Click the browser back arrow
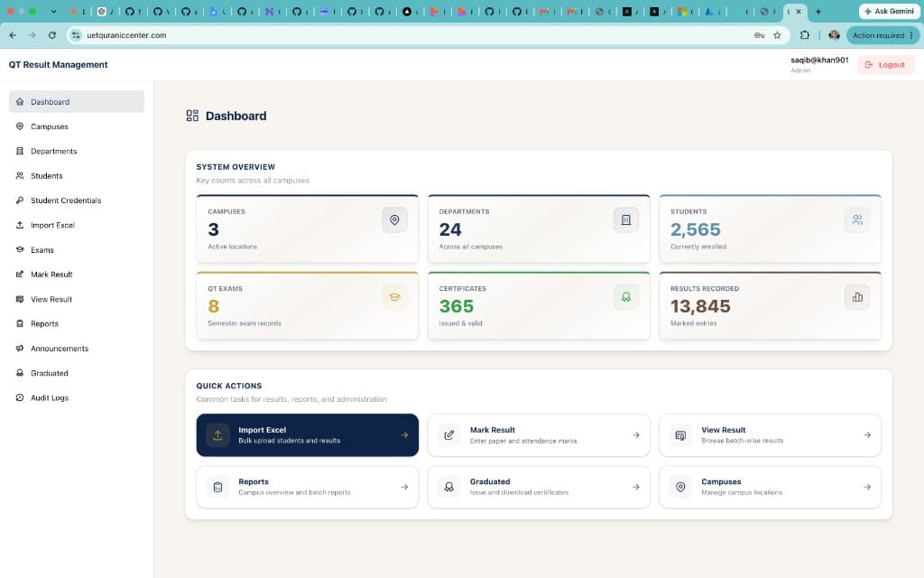The width and height of the screenshot is (924, 578). point(13,35)
